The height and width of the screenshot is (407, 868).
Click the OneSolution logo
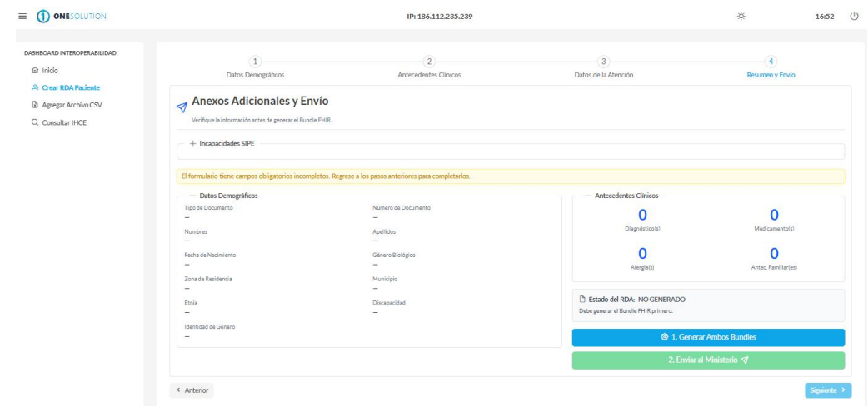[x=72, y=17]
